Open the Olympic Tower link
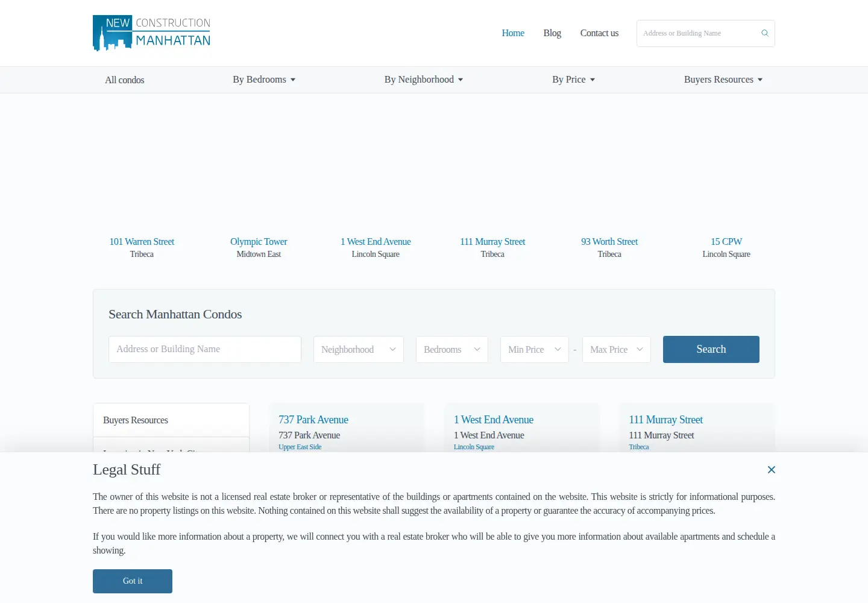Image resolution: width=868 pixels, height=603 pixels. click(259, 242)
